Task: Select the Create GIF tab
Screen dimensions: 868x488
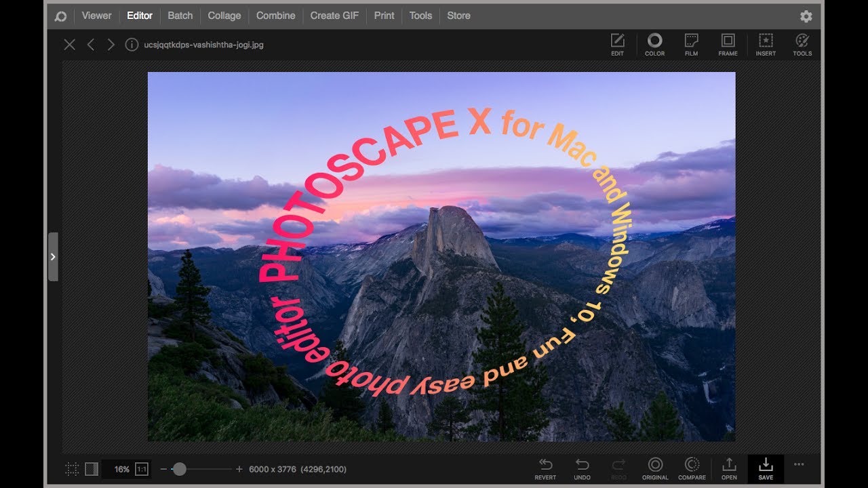Action: (334, 16)
